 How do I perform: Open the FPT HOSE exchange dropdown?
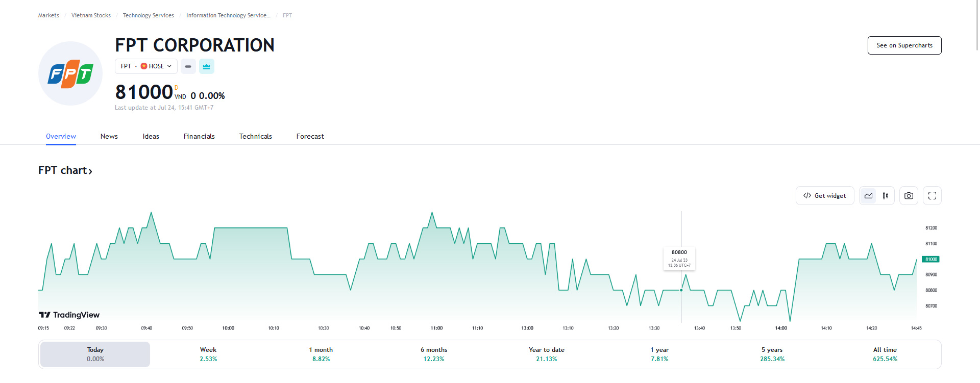146,66
